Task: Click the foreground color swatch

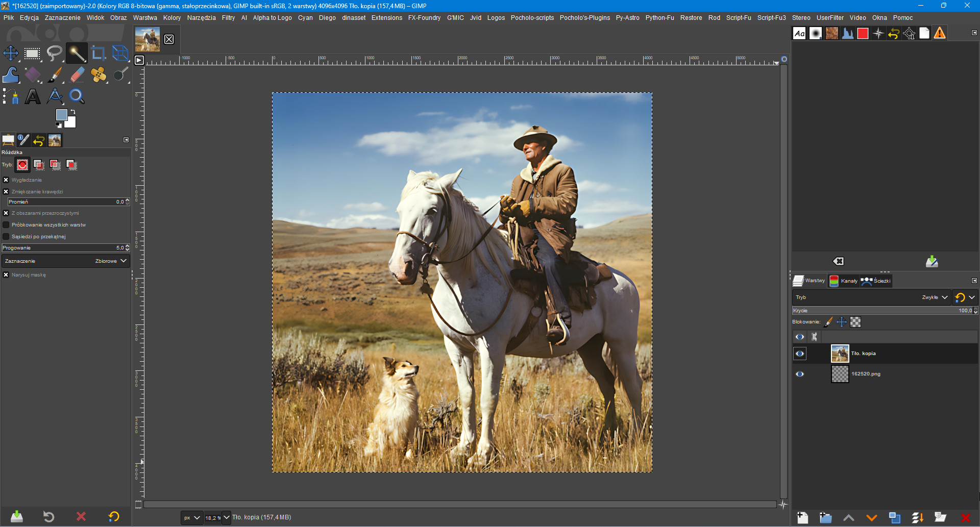Action: pos(61,115)
